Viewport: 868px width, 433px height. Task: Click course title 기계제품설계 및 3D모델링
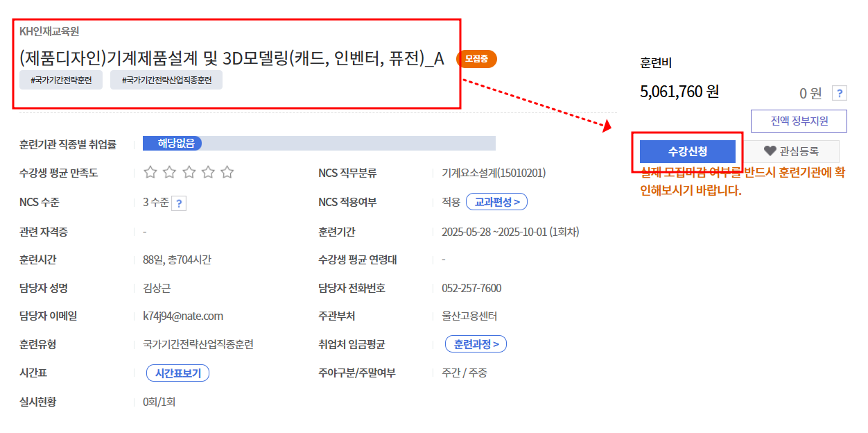tap(232, 58)
